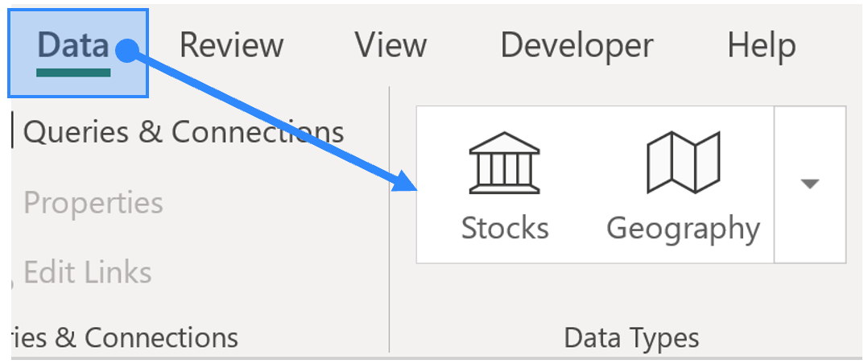Expand the Data Types gallery arrow
Viewport: 868px width, 364px height.
tap(810, 184)
